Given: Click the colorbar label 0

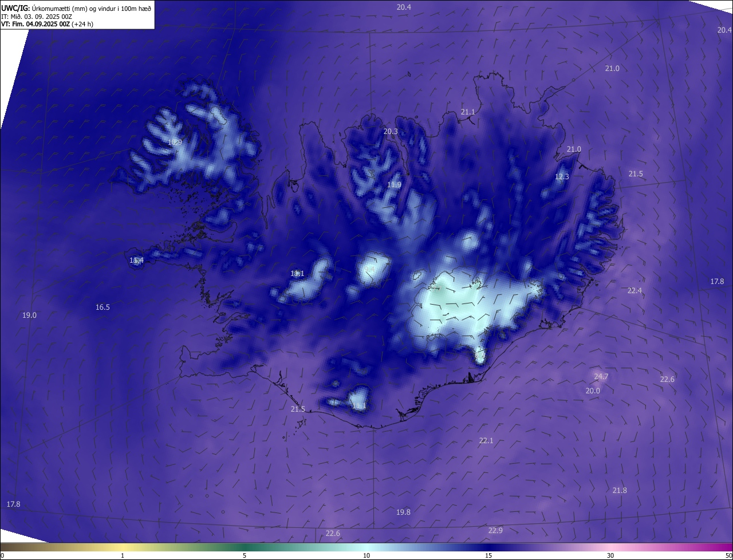Looking at the screenshot, I should point(2,556).
